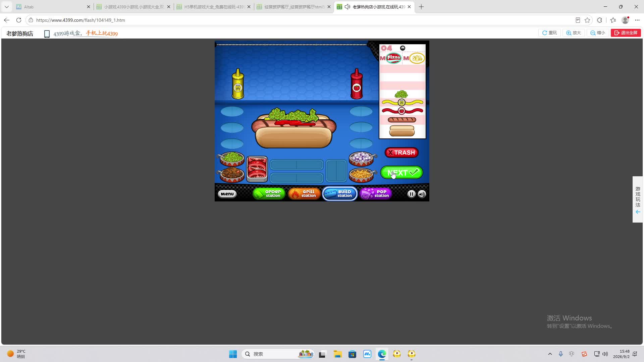Open the tab search dropdown
The height and width of the screenshot is (362, 644).
pos(7,7)
